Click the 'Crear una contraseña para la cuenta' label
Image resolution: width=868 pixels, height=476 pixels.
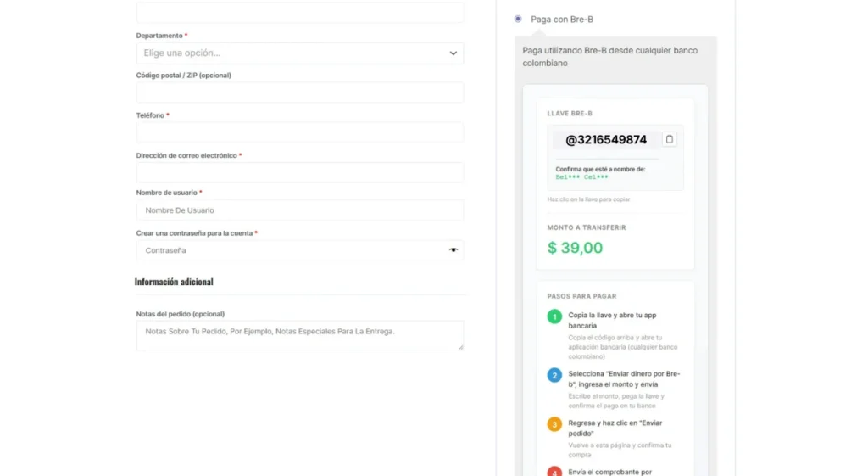pyautogui.click(x=195, y=233)
